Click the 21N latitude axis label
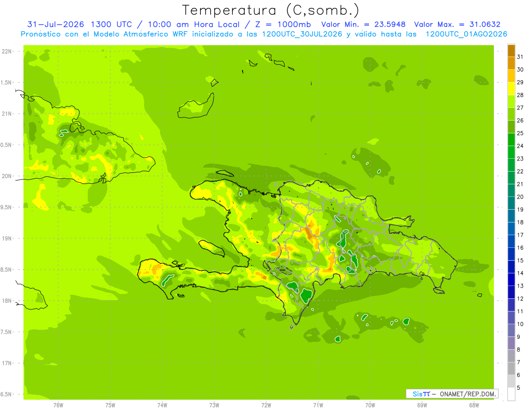The image size is (532, 411). pos(6,114)
